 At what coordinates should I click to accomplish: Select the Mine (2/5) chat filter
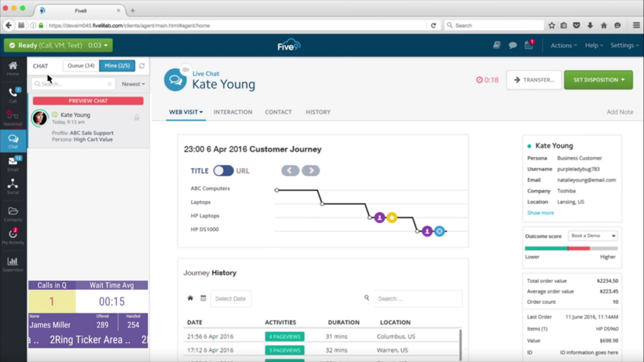117,66
